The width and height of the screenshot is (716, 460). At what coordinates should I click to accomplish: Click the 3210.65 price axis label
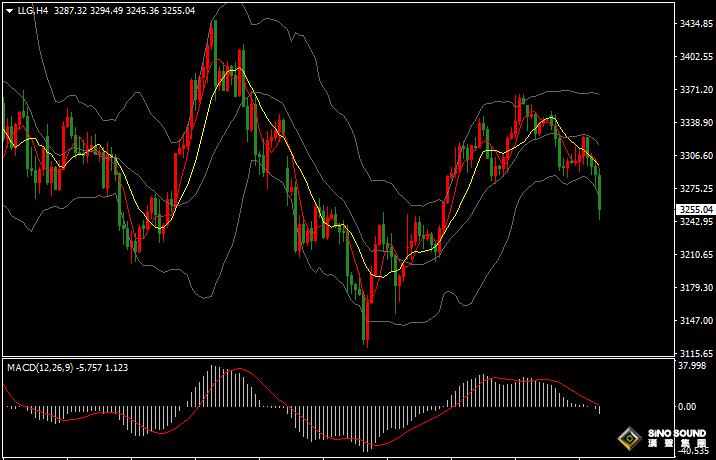point(695,255)
